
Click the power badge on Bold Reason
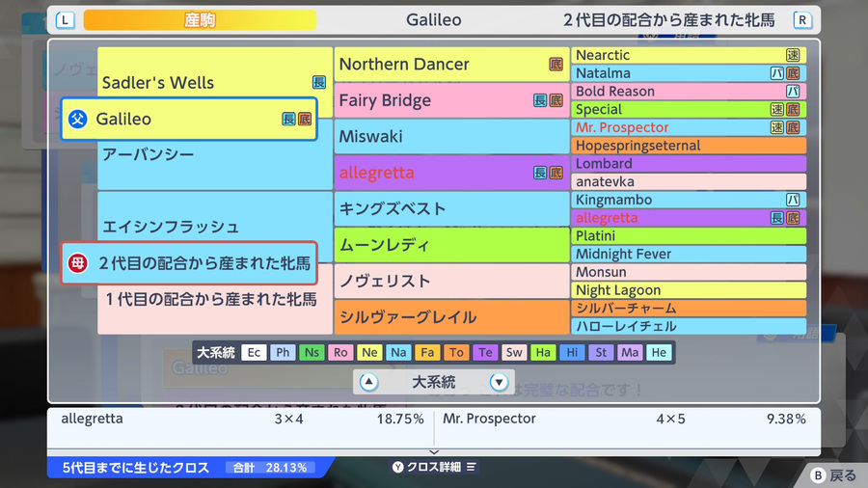click(x=793, y=92)
